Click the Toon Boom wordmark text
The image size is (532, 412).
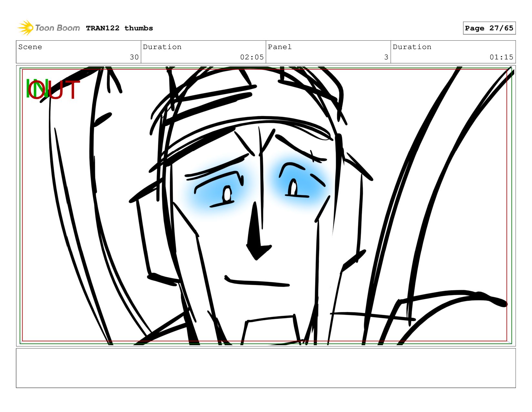(57, 28)
